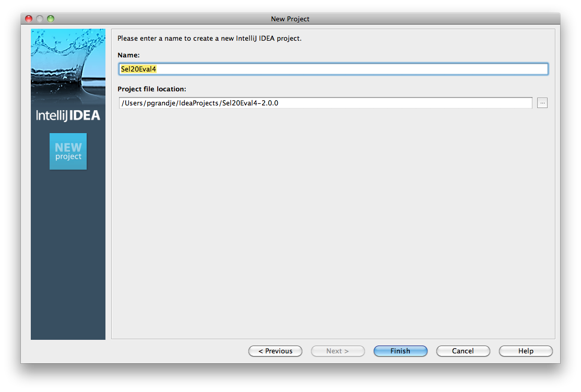This screenshot has width=581, height=392.
Task: Click the Name input field containing Sel20Eval4
Action: (x=333, y=69)
